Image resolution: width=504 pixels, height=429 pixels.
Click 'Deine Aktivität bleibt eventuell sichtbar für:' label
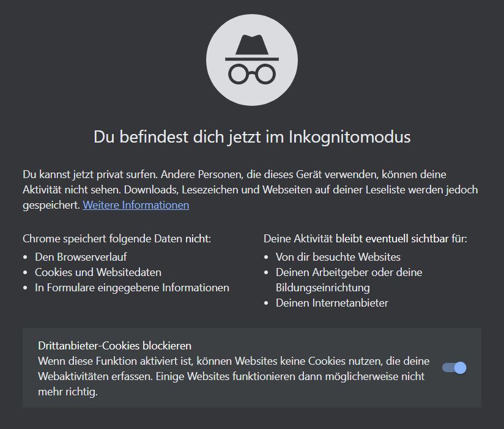(365, 239)
